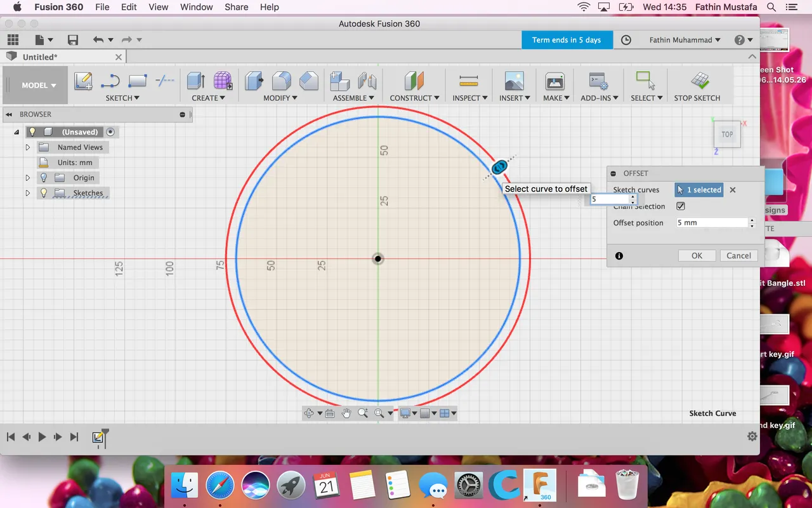Open the Fathin Muhammad account dropdown

click(x=685, y=40)
